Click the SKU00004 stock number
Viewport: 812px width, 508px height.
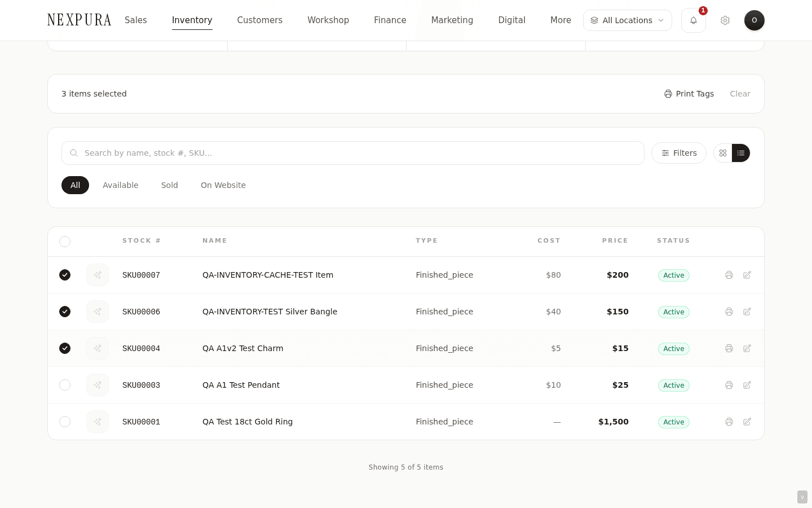(141, 348)
